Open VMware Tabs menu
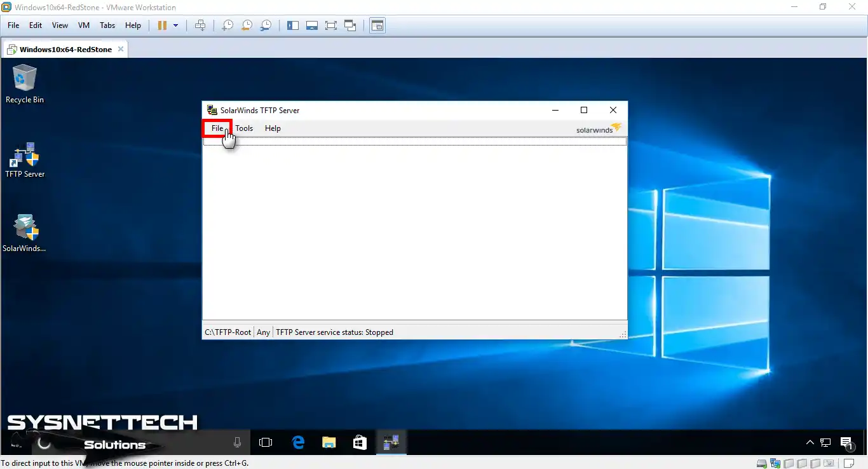The image size is (868, 469). pos(107,25)
